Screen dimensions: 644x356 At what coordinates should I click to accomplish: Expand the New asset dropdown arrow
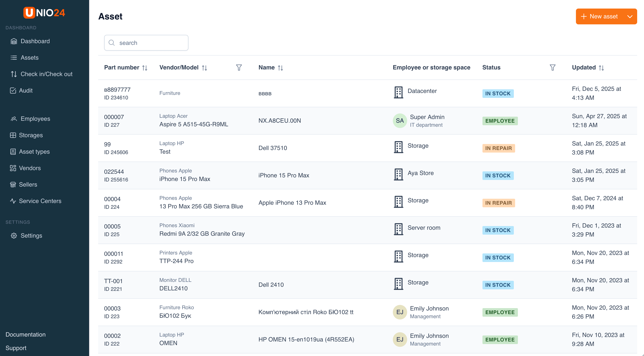tap(630, 16)
